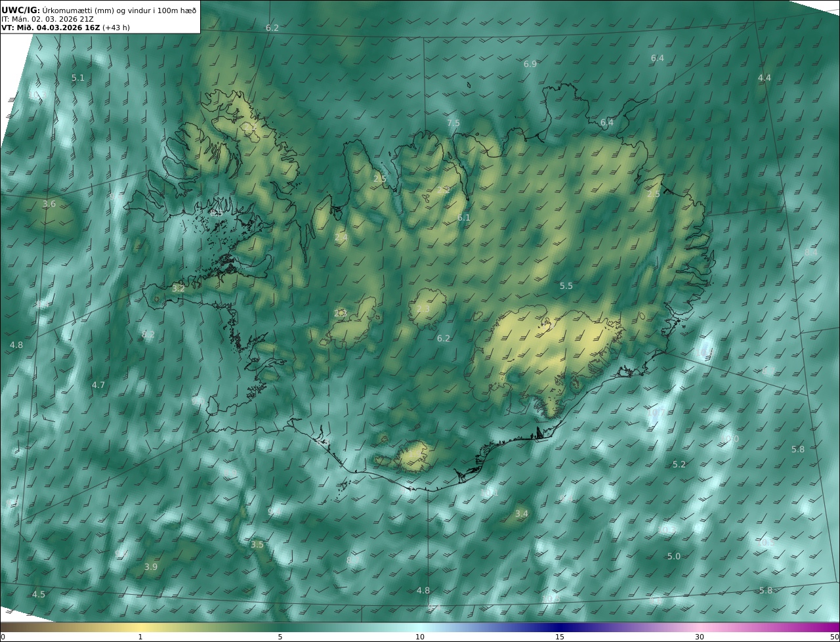Click the '3.5' value label on the map
Image resolution: width=840 pixels, height=642 pixels.
pos(257,544)
